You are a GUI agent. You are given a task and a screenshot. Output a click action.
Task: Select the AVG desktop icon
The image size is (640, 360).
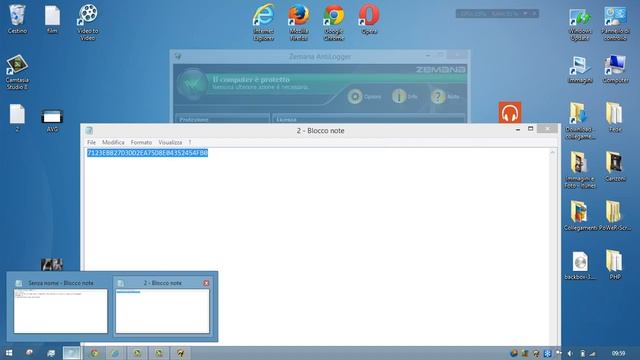click(52, 120)
